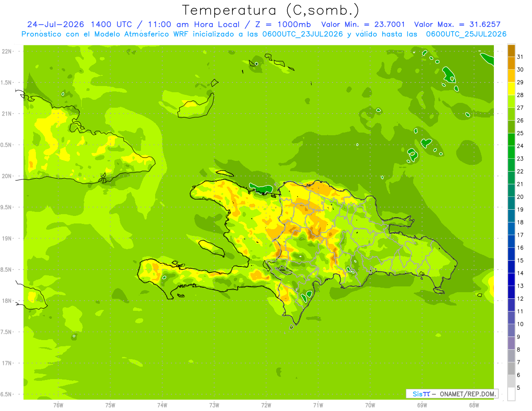532x411 pixels.
Task: Click the '20N' latitude label
Action: click(7, 176)
